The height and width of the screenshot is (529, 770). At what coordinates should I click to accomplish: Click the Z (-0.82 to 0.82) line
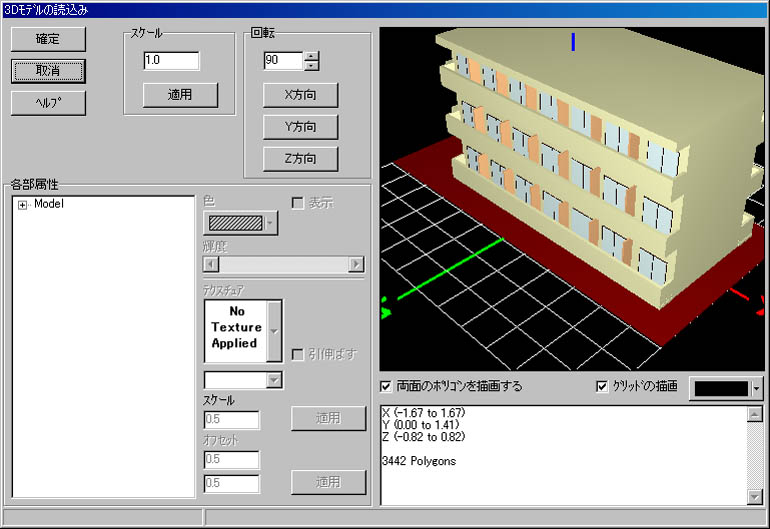click(x=423, y=437)
